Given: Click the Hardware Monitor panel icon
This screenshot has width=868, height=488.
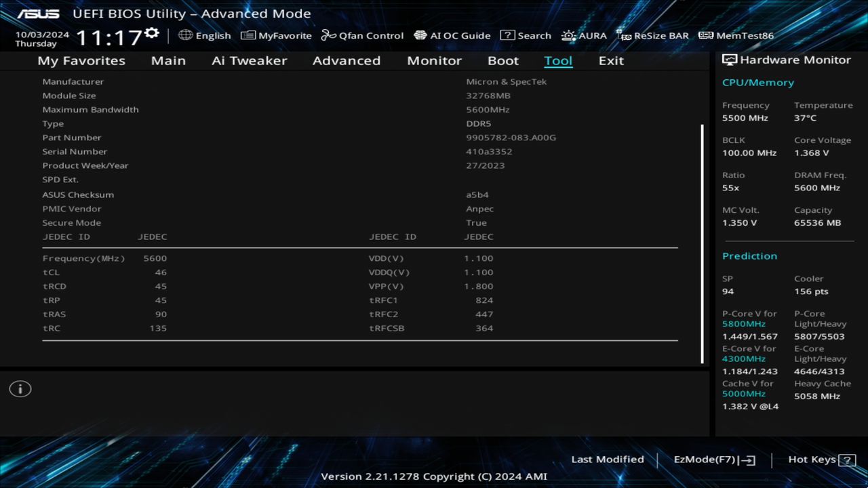Looking at the screenshot, I should click(x=730, y=60).
